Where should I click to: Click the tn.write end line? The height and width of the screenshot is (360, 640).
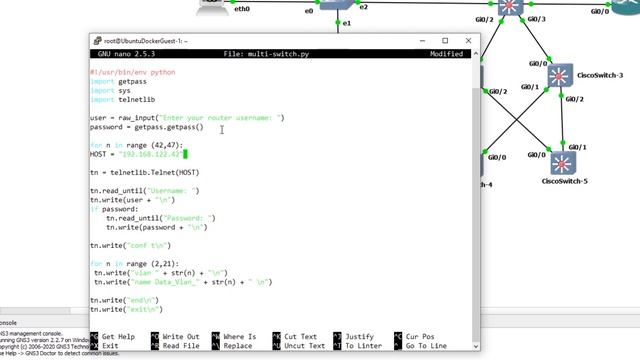pyautogui.click(x=124, y=300)
